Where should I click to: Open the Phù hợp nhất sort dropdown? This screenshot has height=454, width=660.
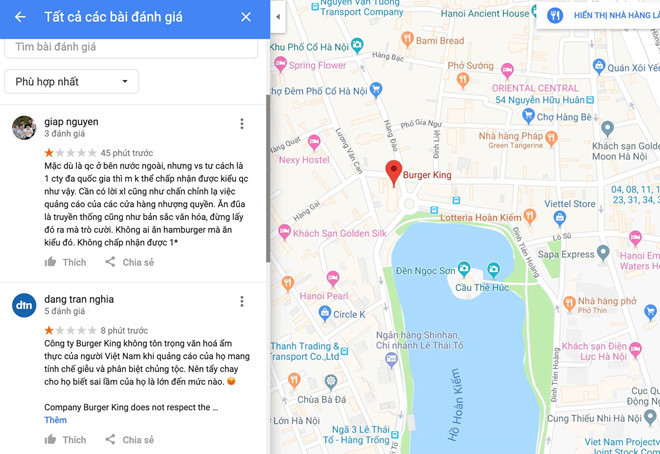click(72, 82)
